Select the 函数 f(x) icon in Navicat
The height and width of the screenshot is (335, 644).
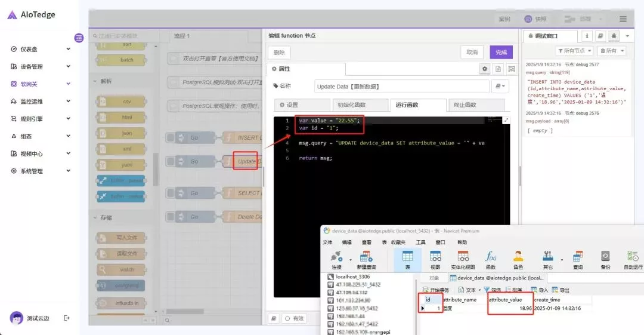[x=490, y=260]
